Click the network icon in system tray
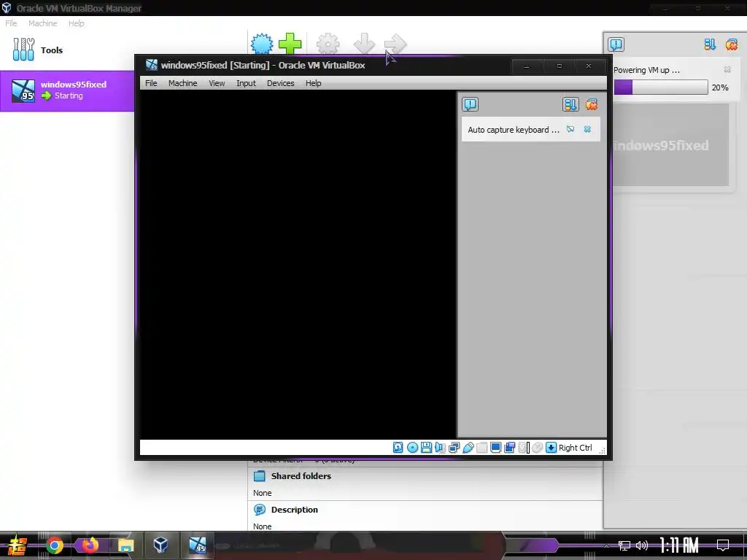Viewport: 747px width, 560px height. 624,545
